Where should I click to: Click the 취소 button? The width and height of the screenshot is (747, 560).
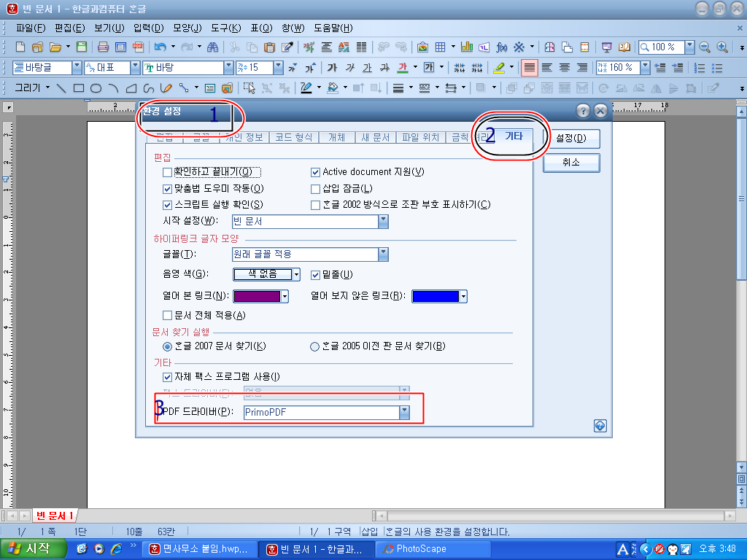point(570,163)
